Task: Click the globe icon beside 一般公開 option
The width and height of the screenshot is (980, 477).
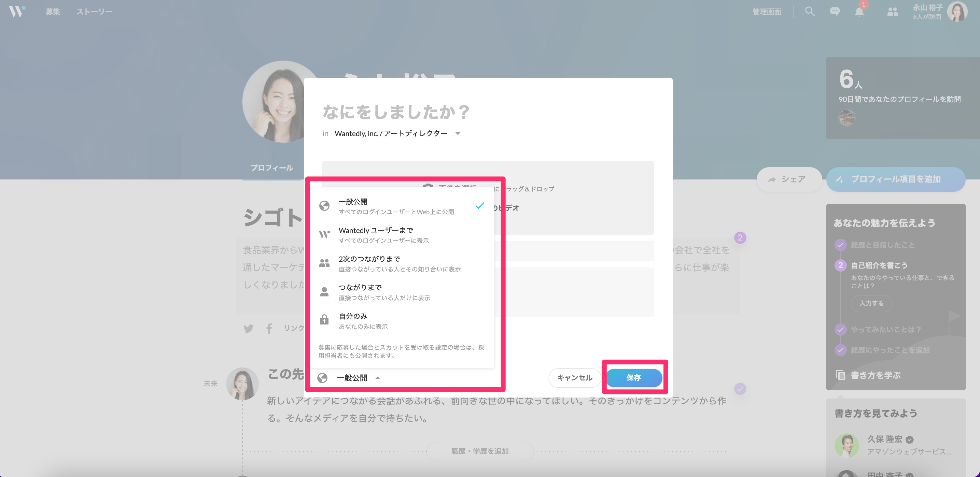Action: click(324, 206)
